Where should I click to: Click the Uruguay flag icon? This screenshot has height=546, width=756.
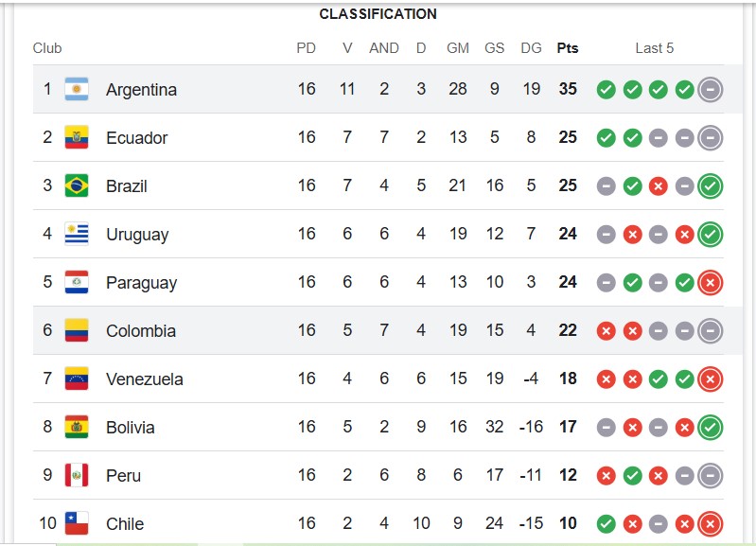click(x=77, y=235)
